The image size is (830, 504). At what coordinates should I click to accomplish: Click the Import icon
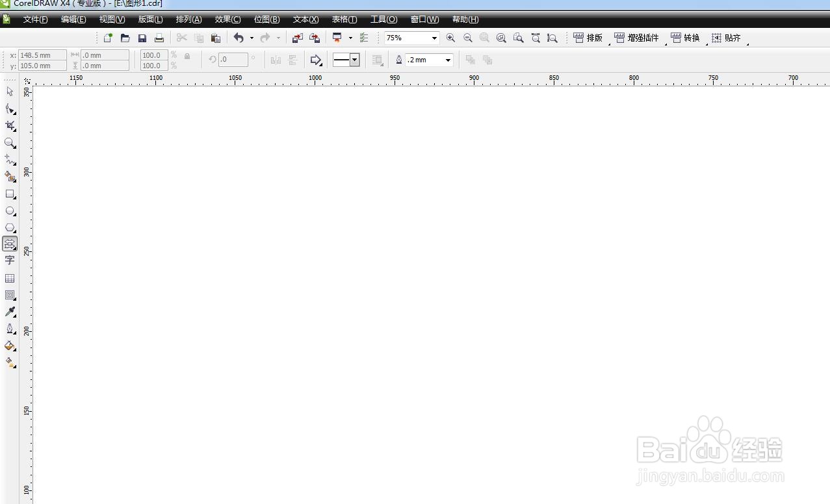tap(297, 38)
